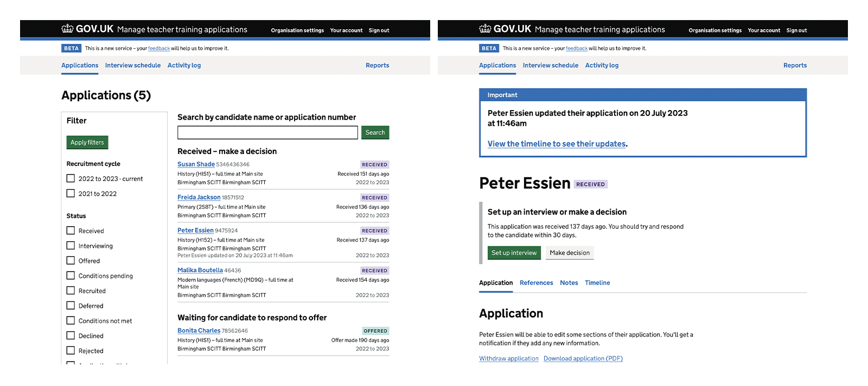
Task: Open Freida Jackson's application link
Action: point(199,197)
